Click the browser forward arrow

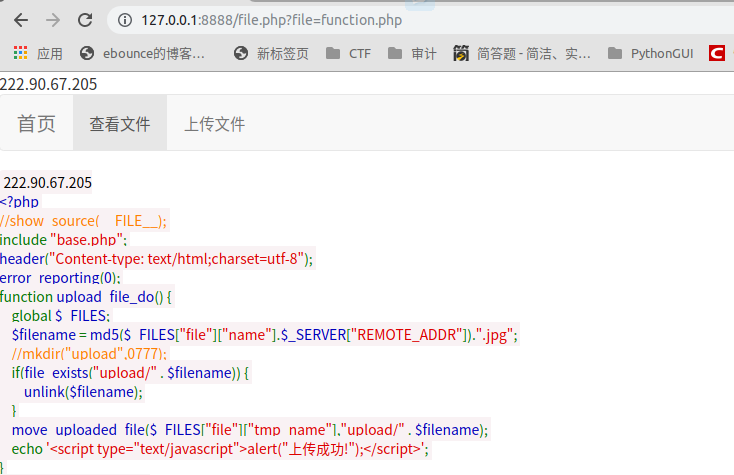click(x=53, y=20)
